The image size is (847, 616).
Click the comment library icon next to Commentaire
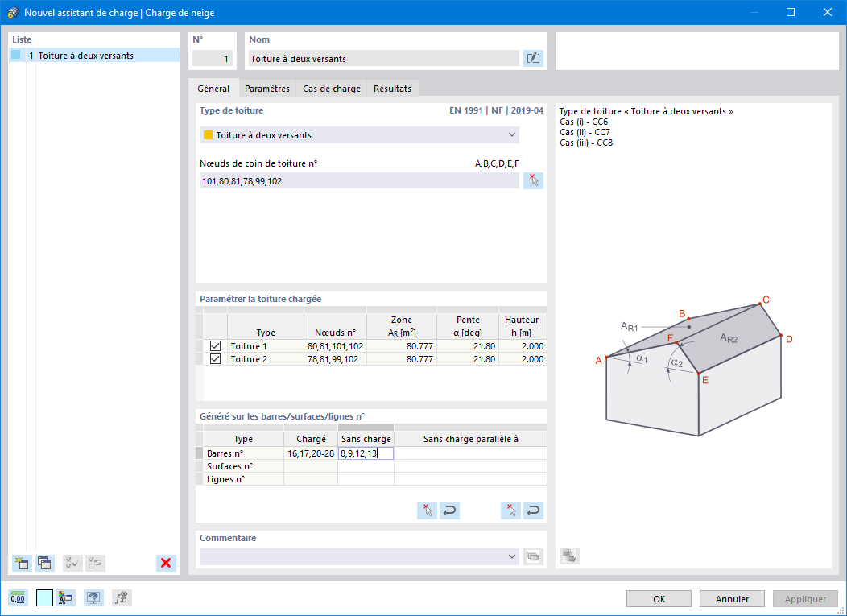[x=533, y=556]
